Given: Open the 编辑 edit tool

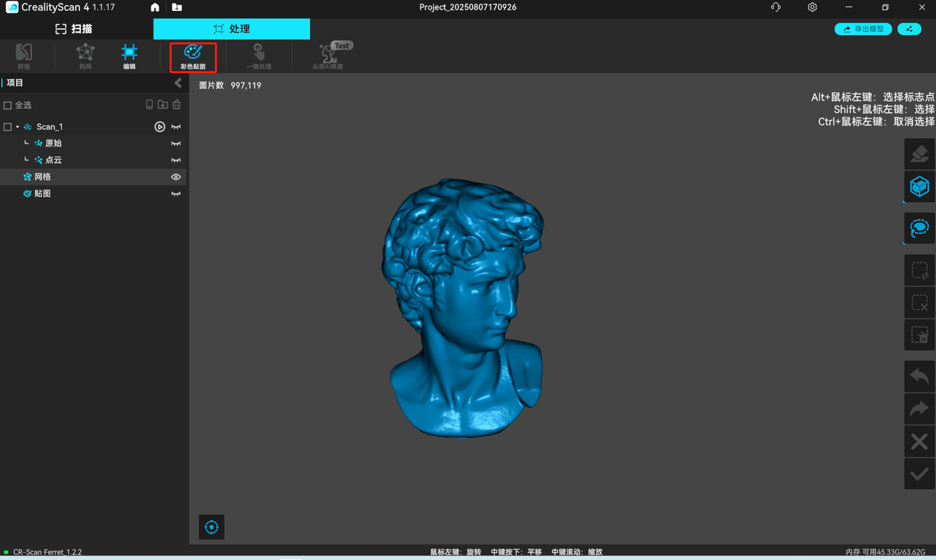Looking at the screenshot, I should [x=129, y=56].
